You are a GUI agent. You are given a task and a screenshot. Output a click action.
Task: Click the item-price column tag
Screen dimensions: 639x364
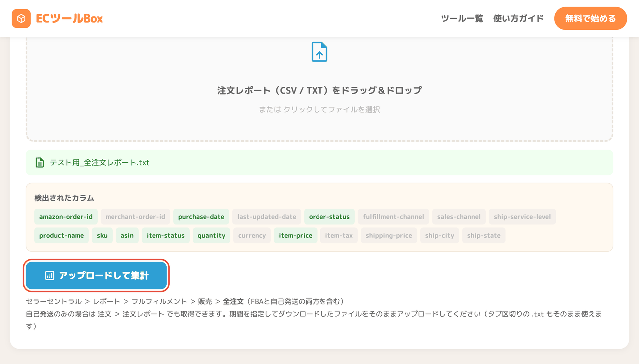coord(296,235)
